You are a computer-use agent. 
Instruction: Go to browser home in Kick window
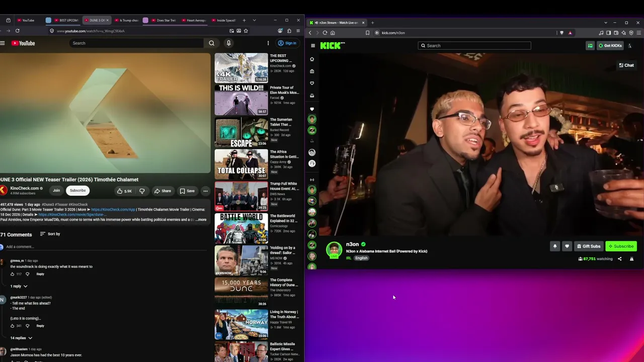click(x=333, y=33)
